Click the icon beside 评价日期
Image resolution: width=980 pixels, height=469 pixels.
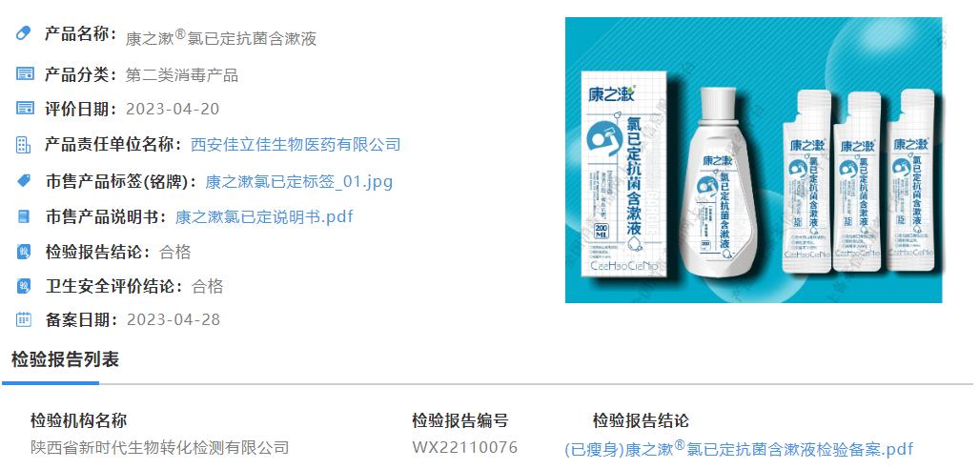[25, 108]
